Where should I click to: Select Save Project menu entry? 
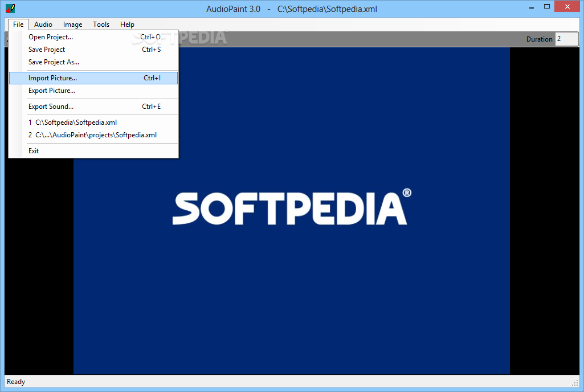pos(93,50)
